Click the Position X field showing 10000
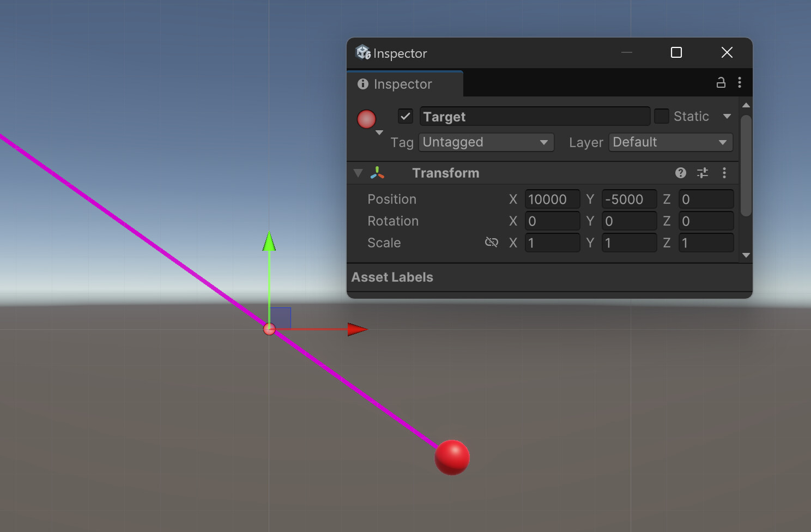Viewport: 811px width, 532px height. pyautogui.click(x=552, y=199)
